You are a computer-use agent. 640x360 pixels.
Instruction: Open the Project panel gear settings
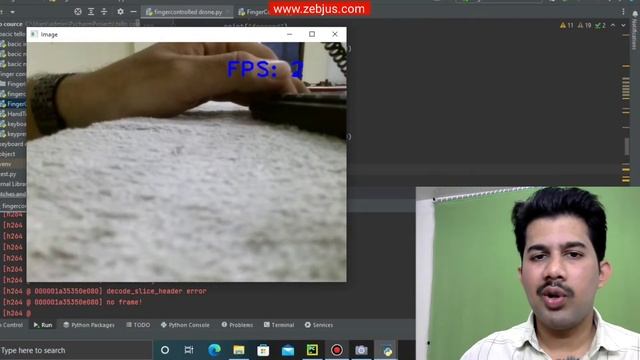click(120, 12)
